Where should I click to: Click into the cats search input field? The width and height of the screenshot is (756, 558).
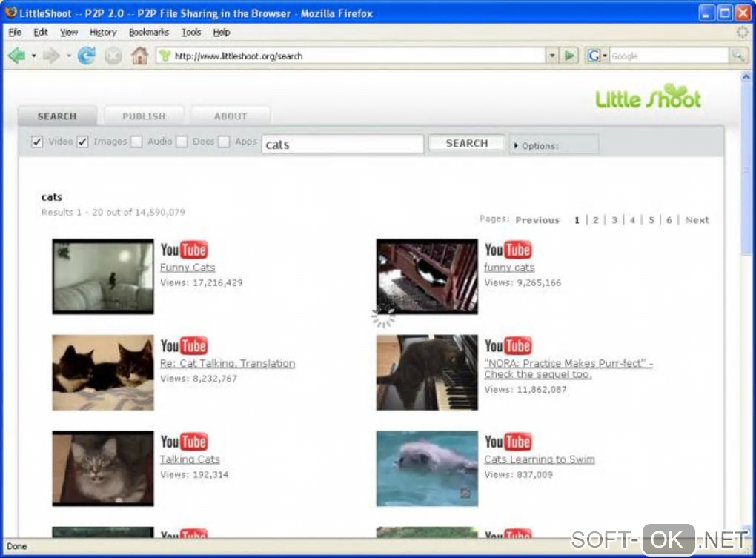click(343, 144)
